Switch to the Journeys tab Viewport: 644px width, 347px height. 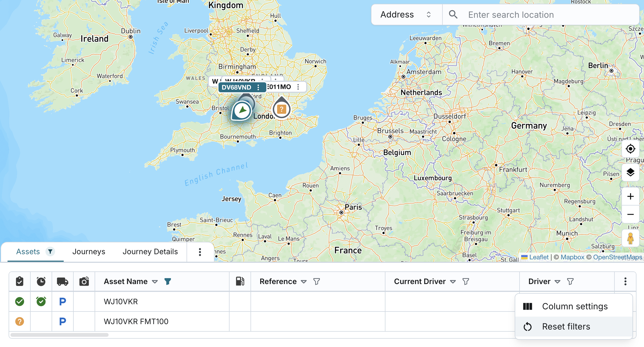coord(89,252)
